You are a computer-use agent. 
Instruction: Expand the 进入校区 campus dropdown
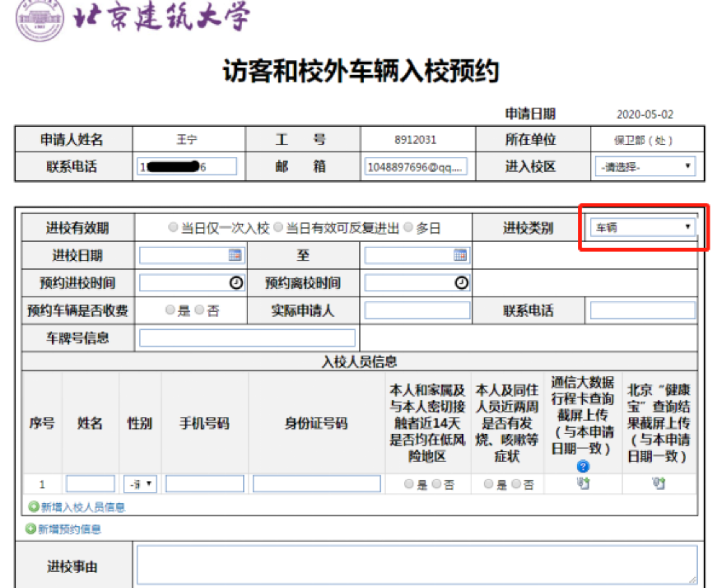(645, 167)
